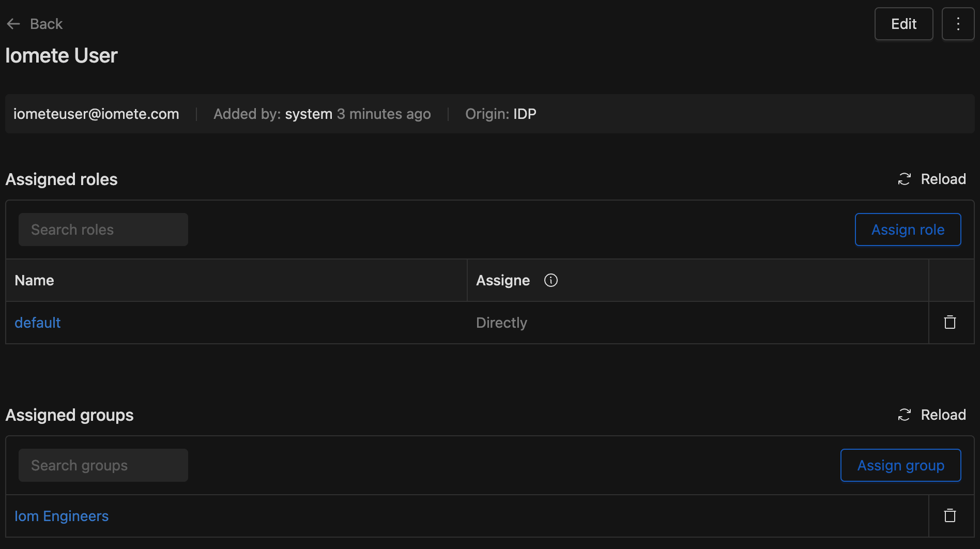Remove Iom Engineers group with trash icon
980x549 pixels.
tap(950, 516)
